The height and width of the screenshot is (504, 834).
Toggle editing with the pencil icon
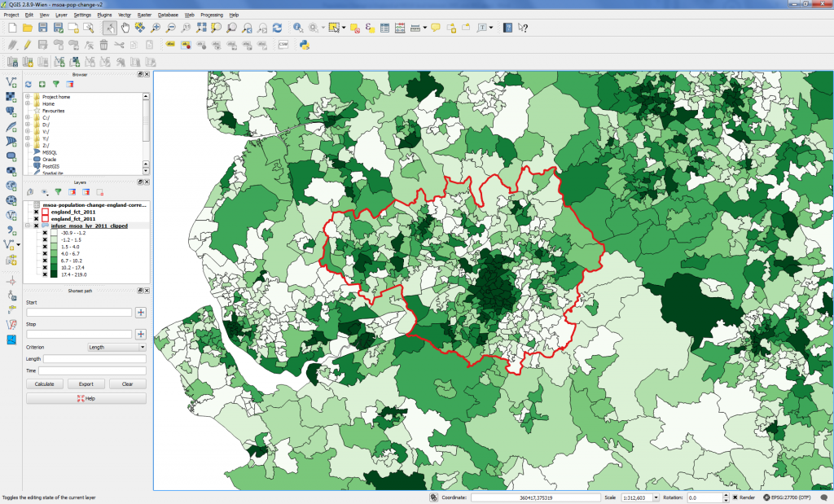tap(27, 46)
